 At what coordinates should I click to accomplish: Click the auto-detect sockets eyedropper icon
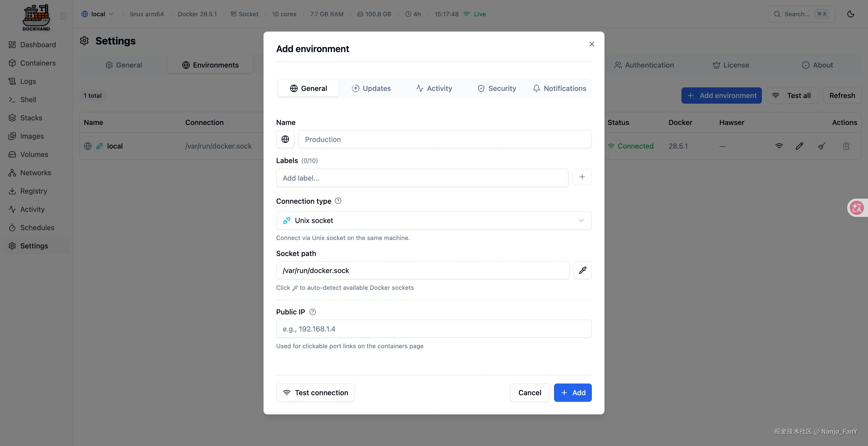pyautogui.click(x=582, y=270)
